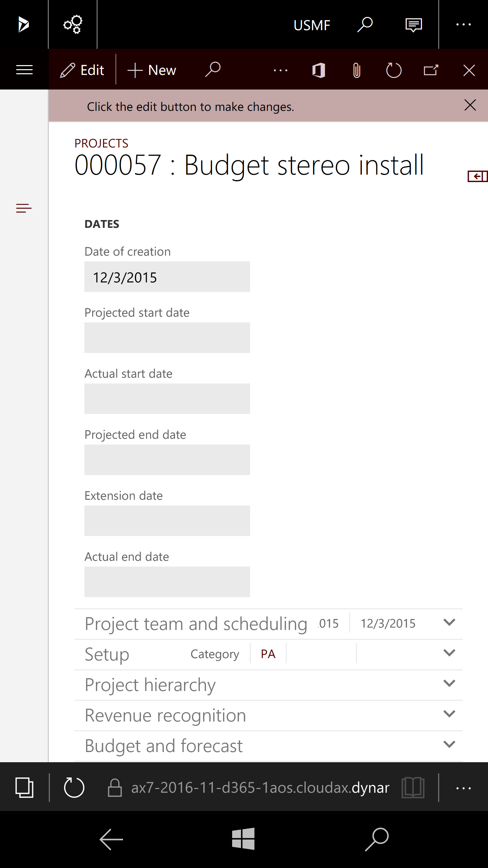Viewport: 488px width, 868px height.
Task: Toggle the side pane arrow near title
Action: pyautogui.click(x=477, y=176)
